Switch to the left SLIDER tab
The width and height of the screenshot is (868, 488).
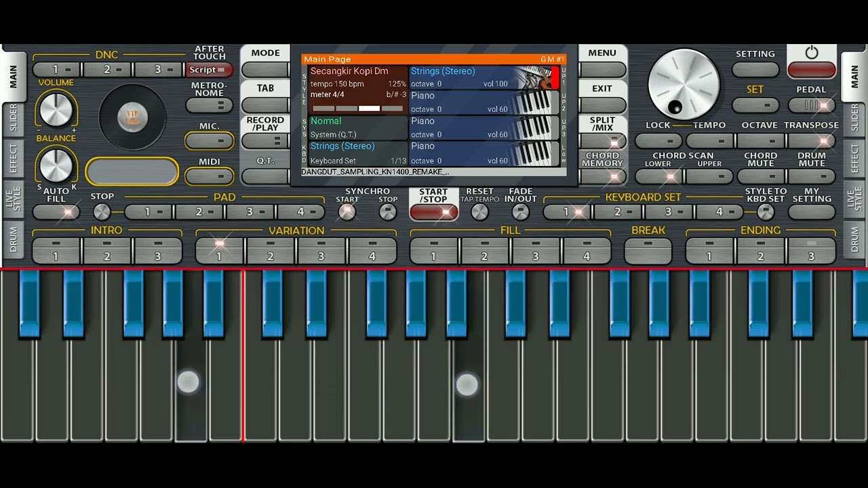point(13,118)
